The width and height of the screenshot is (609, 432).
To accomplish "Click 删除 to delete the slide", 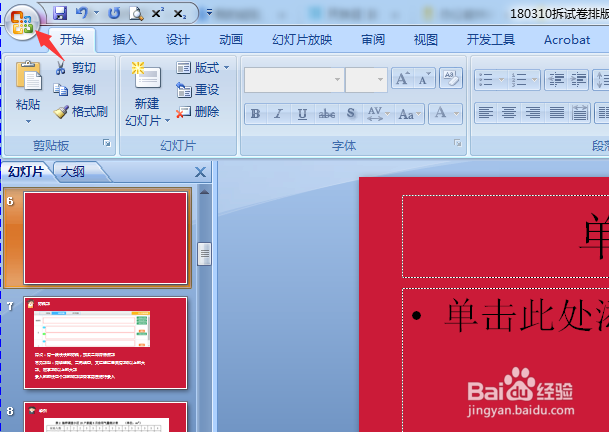I will pos(198,112).
